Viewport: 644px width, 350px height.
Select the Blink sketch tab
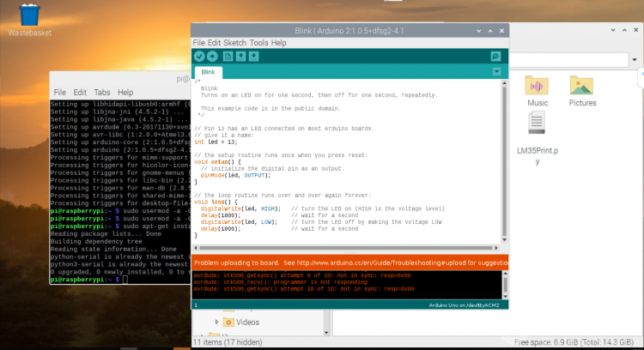[x=209, y=72]
